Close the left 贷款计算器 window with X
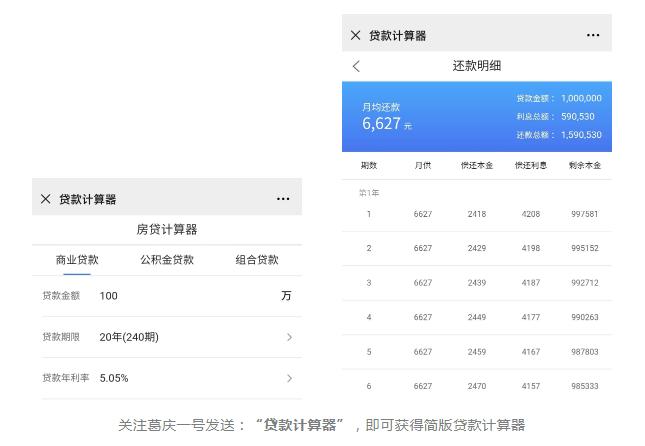This screenshot has height=446, width=645. pos(46,199)
